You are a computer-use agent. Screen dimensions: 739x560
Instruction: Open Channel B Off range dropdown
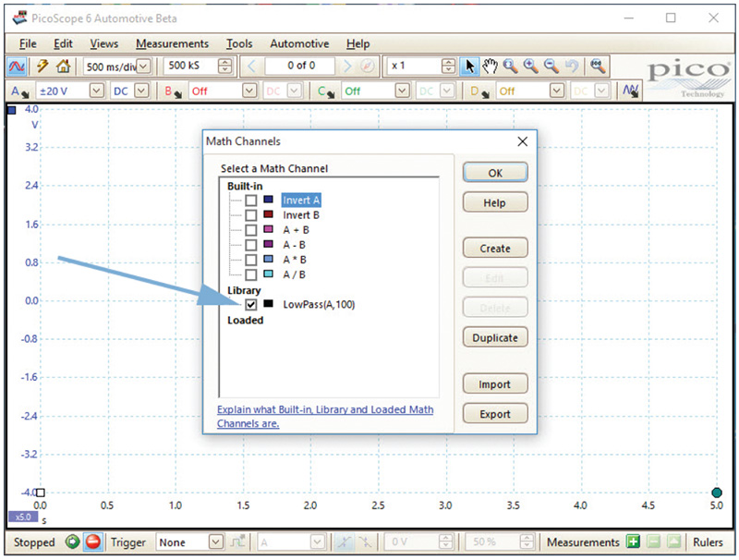(x=249, y=91)
